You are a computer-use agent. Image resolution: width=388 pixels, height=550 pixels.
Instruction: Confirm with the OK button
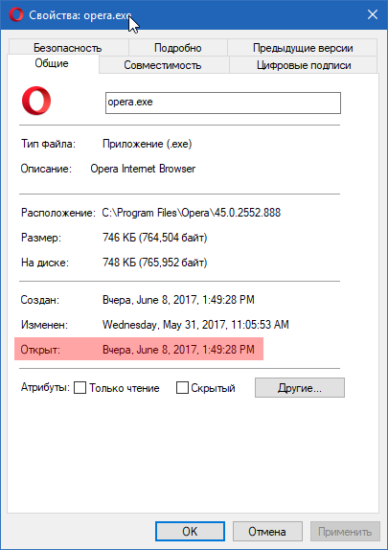pos(190,531)
